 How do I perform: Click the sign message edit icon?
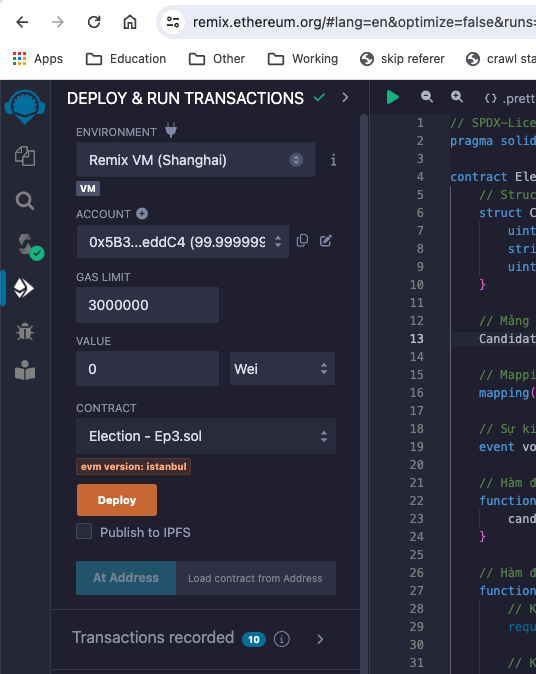click(326, 240)
